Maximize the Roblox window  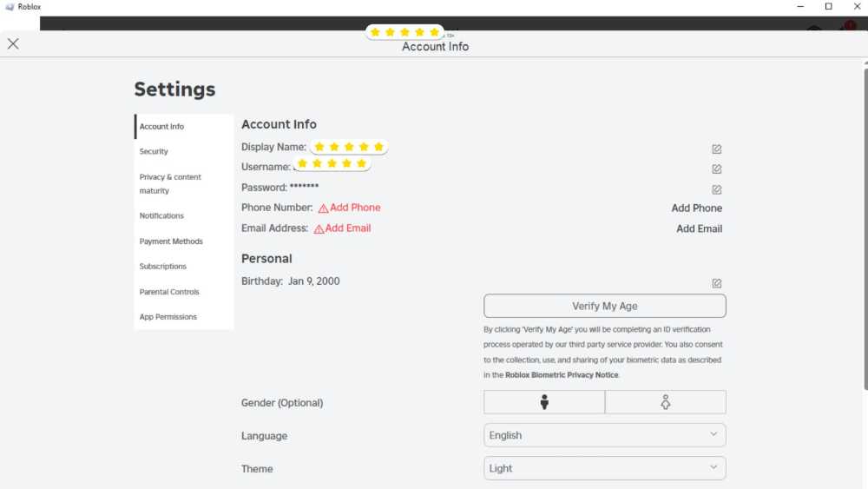[x=829, y=7]
